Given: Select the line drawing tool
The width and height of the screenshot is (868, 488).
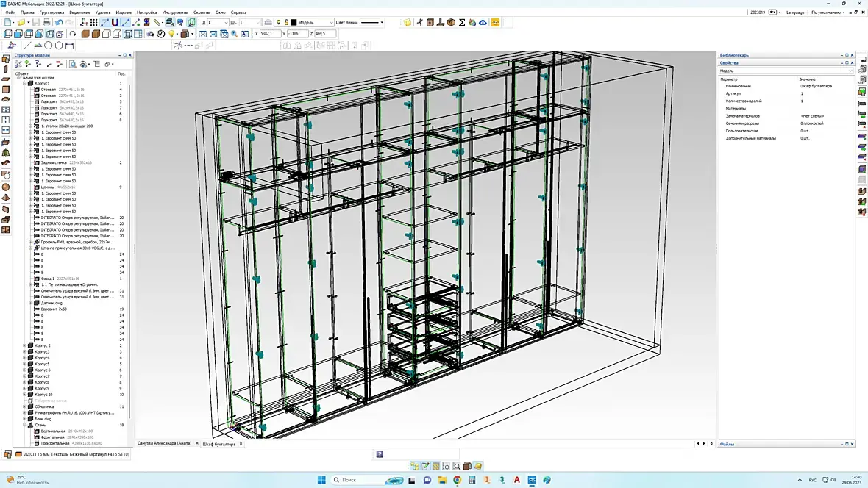Looking at the screenshot, I should coord(27,46).
